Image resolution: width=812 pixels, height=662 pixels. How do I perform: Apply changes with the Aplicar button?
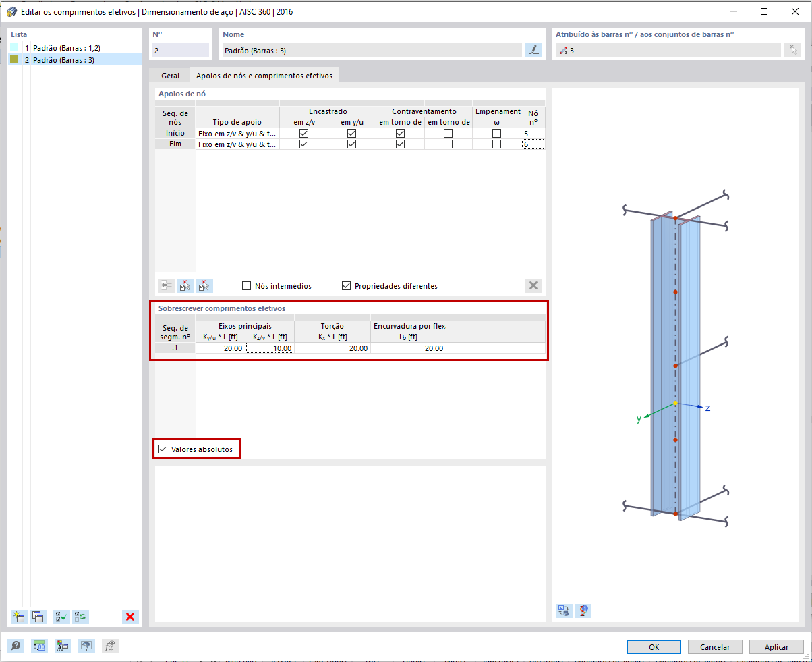776,646
